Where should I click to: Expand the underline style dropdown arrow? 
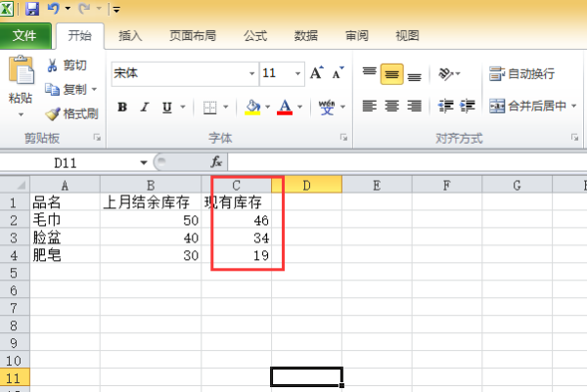(x=183, y=107)
